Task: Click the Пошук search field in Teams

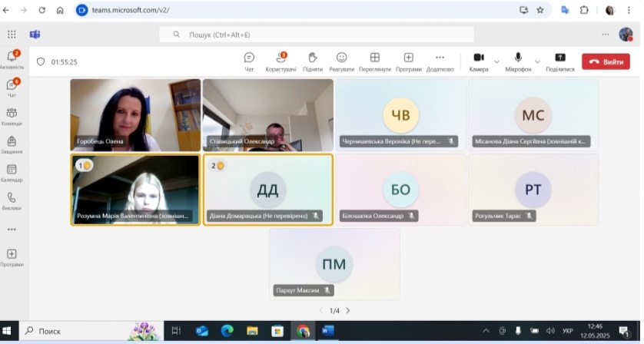Action: (317, 35)
